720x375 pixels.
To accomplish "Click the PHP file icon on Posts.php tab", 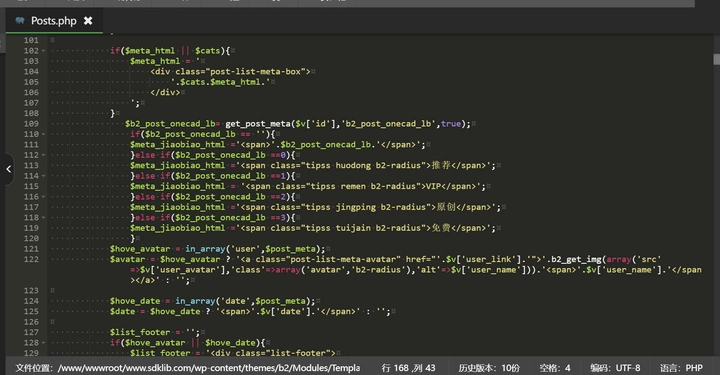I will pos(20,21).
